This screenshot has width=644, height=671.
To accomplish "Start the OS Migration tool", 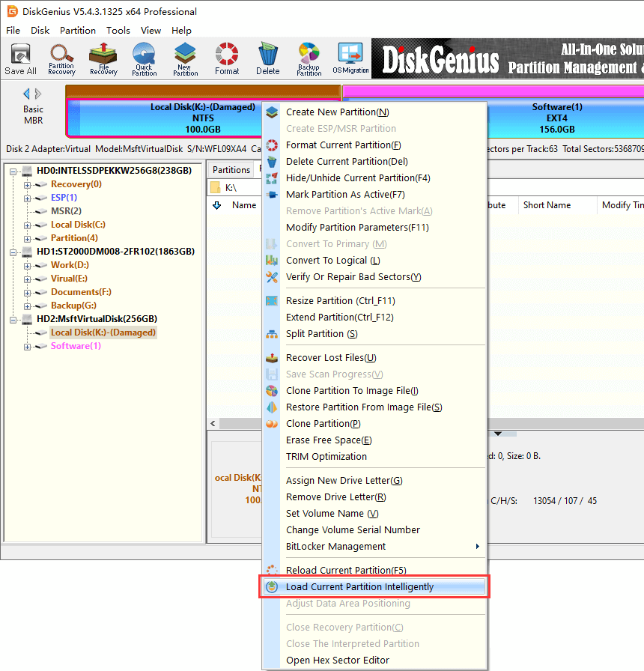I will 350,58.
